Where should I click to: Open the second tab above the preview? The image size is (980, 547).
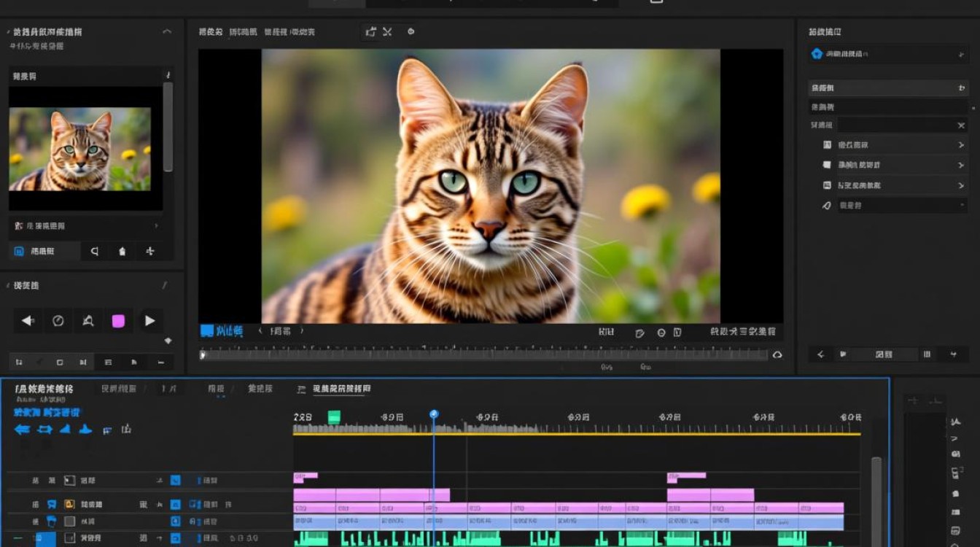pyautogui.click(x=244, y=32)
